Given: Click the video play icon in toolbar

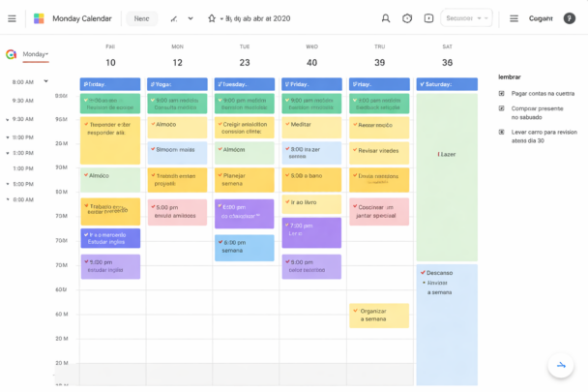Looking at the screenshot, I should pyautogui.click(x=428, y=18).
